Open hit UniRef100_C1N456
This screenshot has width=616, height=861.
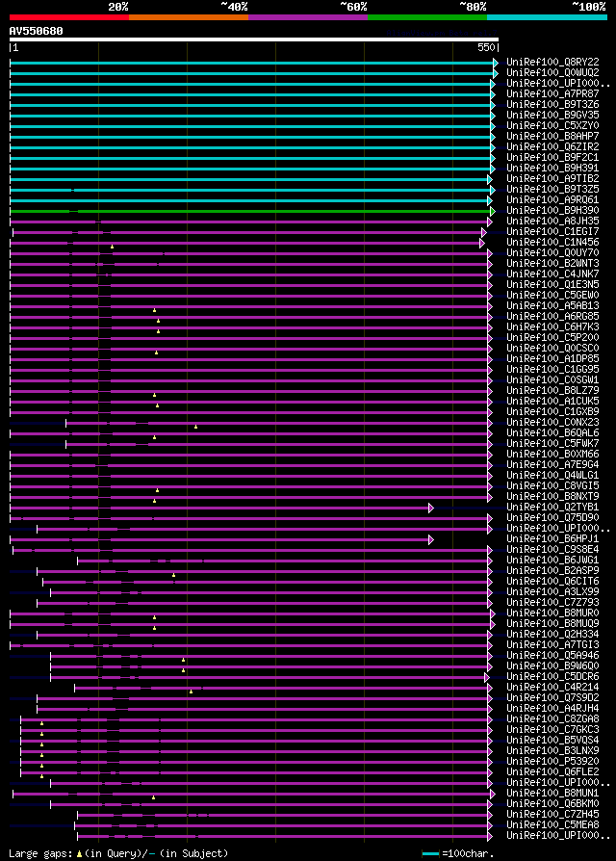pos(552,243)
